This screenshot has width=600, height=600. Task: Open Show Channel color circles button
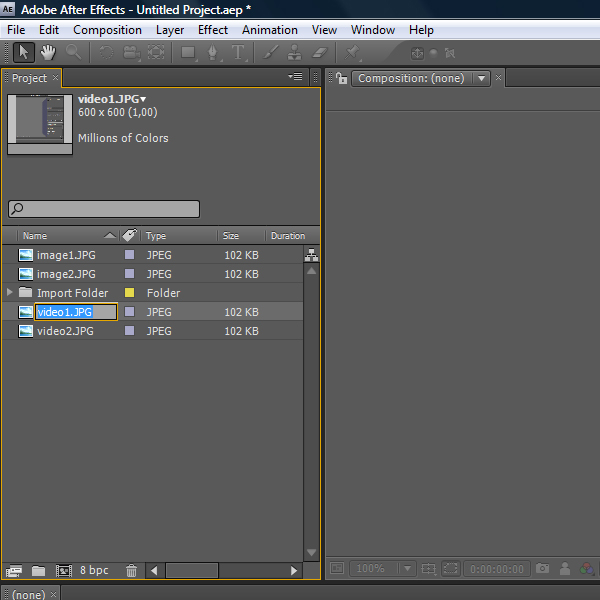tap(586, 568)
